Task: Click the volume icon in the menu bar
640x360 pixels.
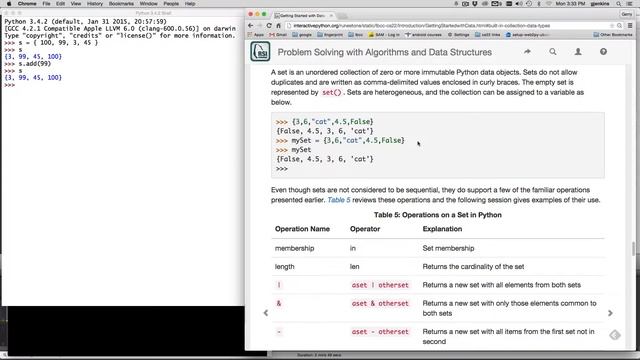Action: pyautogui.click(x=519, y=4)
